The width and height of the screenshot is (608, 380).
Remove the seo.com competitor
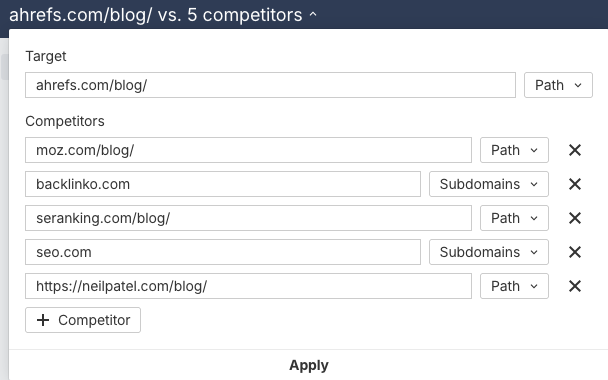[575, 252]
